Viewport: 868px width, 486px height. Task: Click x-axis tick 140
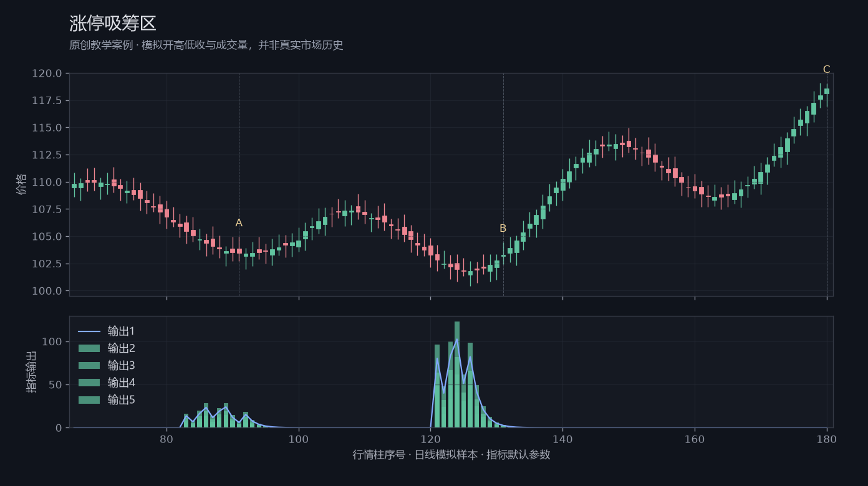coord(562,439)
